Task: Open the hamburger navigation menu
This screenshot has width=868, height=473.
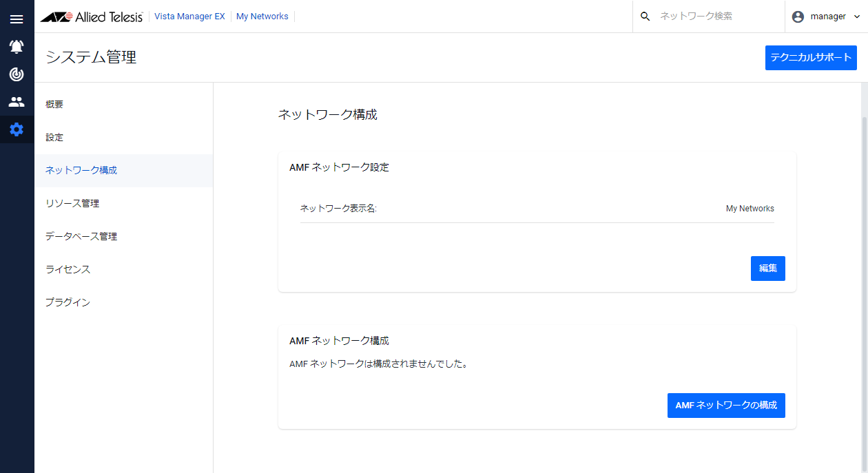Action: click(17, 19)
